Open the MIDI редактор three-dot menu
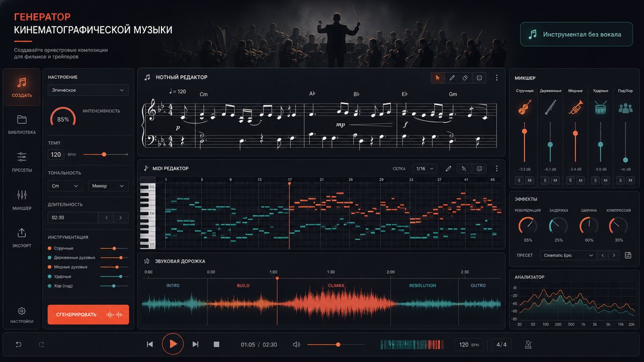The width and height of the screenshot is (644, 362). click(x=497, y=168)
